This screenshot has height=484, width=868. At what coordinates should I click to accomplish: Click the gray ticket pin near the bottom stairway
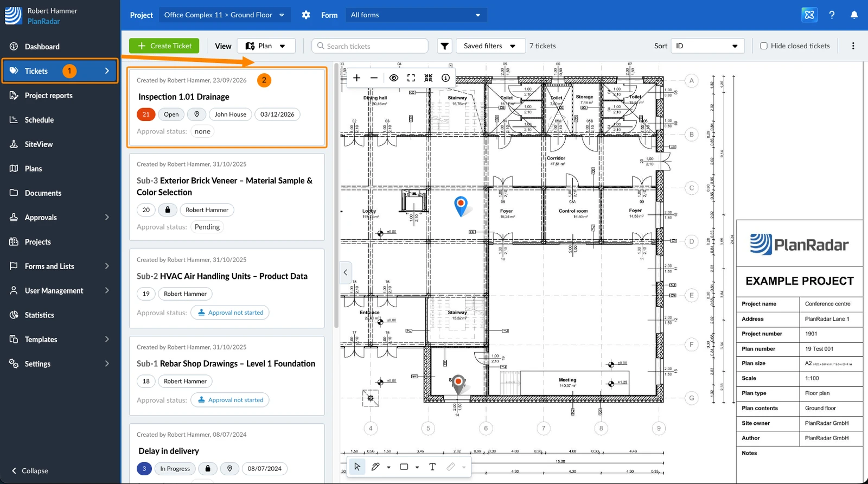tap(458, 384)
